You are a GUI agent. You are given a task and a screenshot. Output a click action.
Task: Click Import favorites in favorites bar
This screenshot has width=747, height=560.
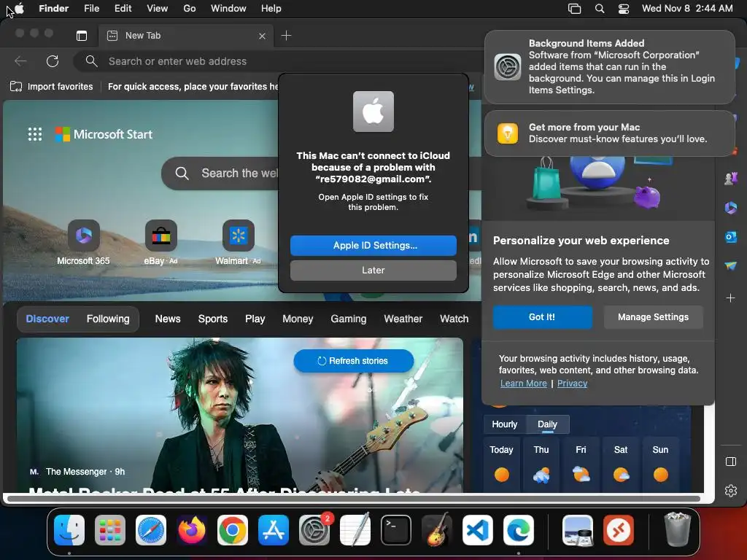click(52, 87)
